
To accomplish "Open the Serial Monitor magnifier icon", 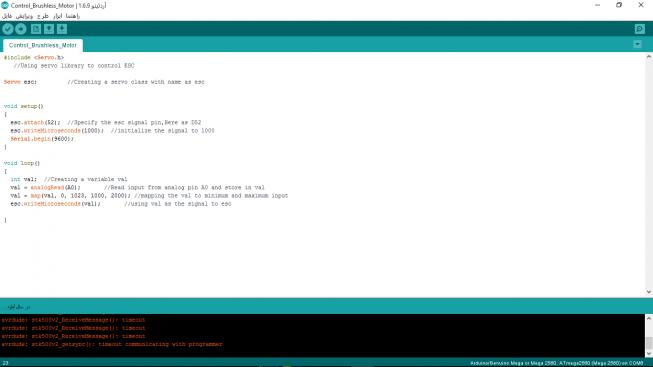I will [640, 29].
